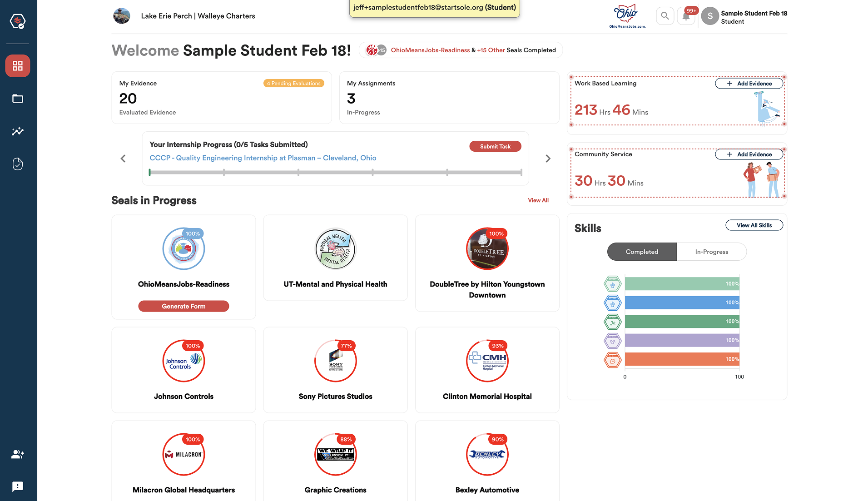Open the DoubleTree by Hilton seal icon
This screenshot has width=868, height=501.
(x=487, y=249)
